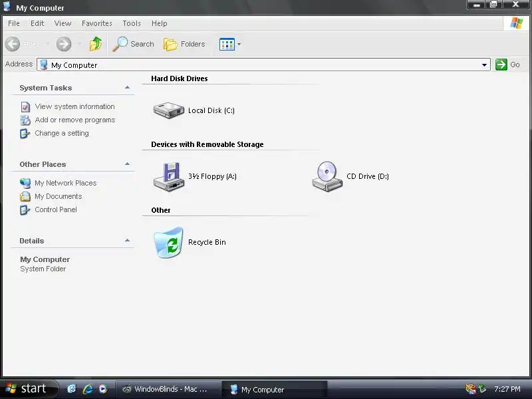This screenshot has height=399, width=532.
Task: Open the Favorites menu
Action: coord(96,23)
